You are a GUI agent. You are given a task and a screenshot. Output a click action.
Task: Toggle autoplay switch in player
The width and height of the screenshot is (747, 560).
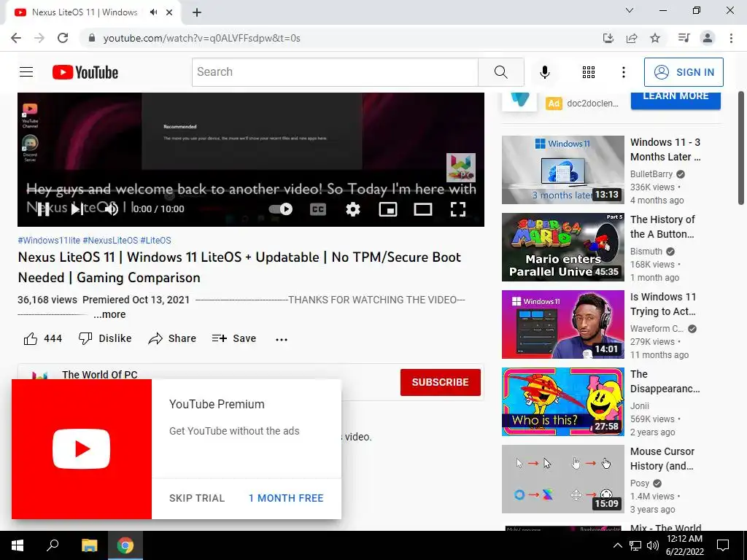point(281,209)
